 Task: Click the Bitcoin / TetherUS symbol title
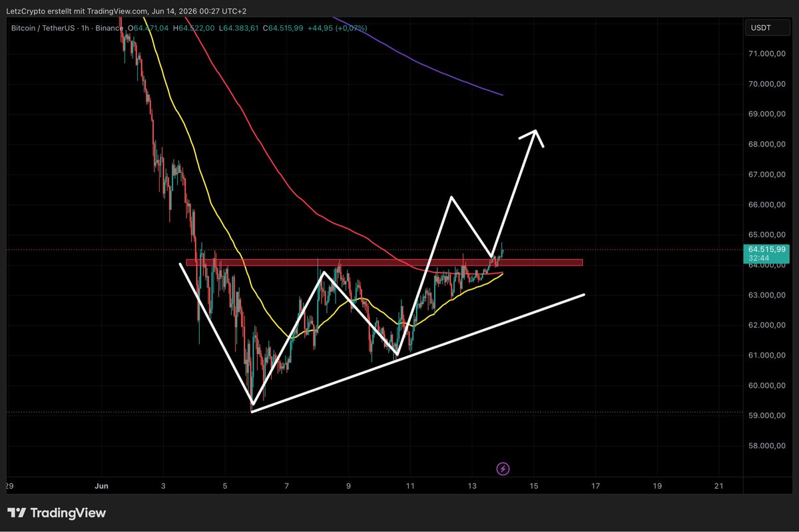[x=43, y=27]
